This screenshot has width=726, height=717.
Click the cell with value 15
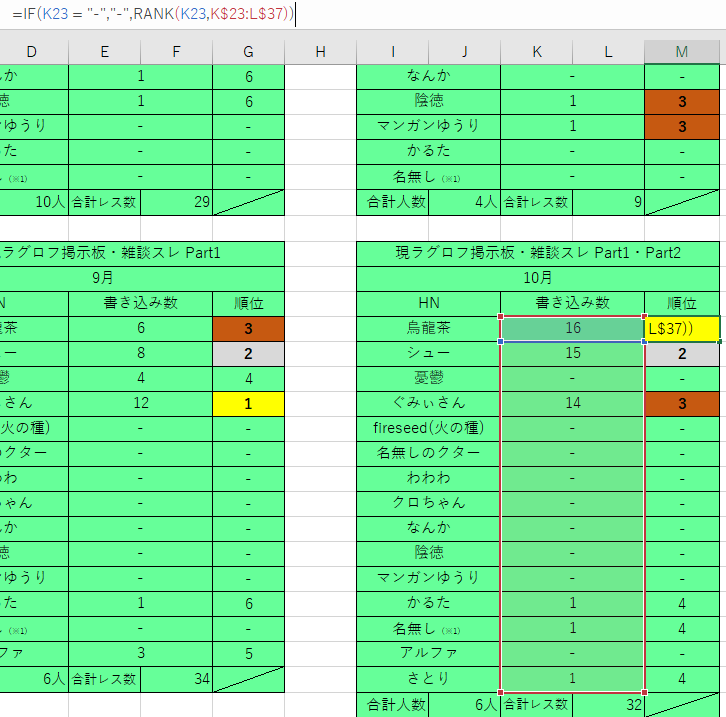pos(572,353)
